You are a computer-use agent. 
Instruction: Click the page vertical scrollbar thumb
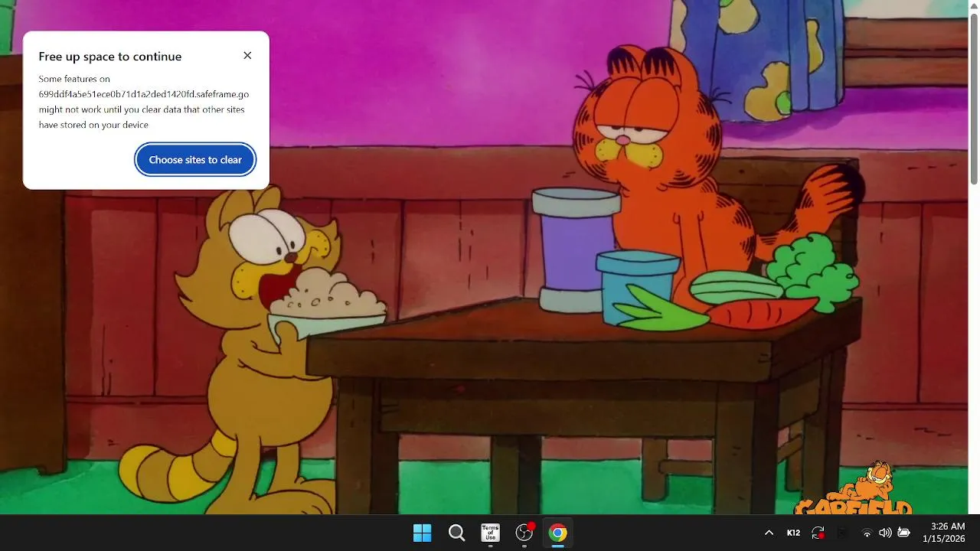974,99
